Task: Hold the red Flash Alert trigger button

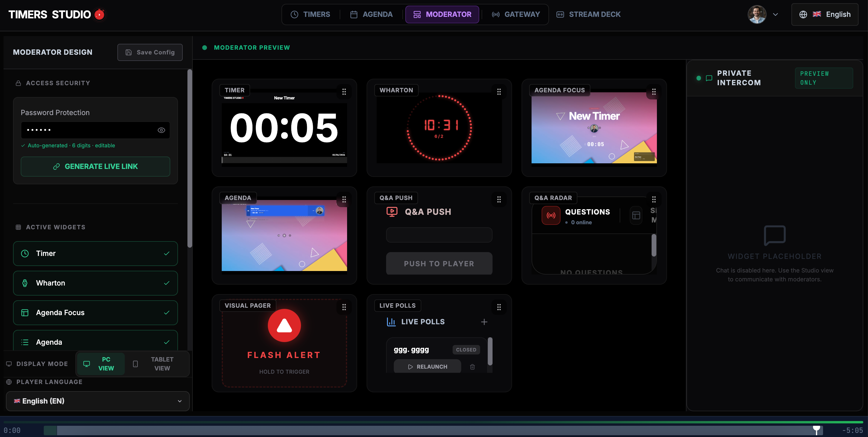Action: (284, 326)
